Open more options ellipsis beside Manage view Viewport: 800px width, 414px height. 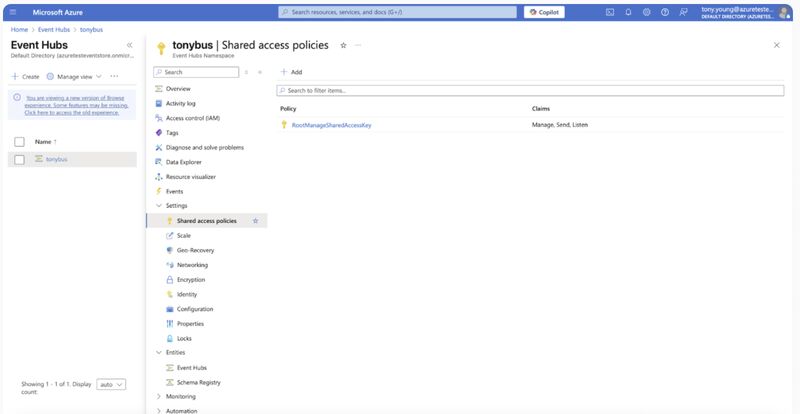pos(114,77)
